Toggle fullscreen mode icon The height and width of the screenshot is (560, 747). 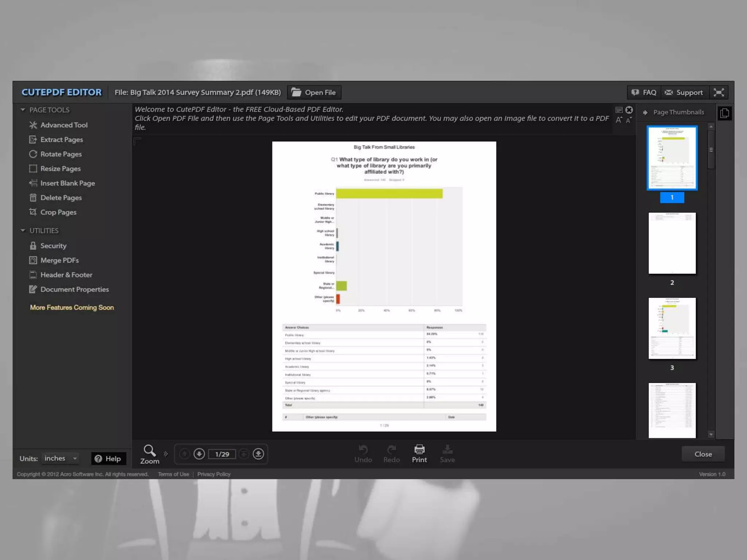point(719,93)
